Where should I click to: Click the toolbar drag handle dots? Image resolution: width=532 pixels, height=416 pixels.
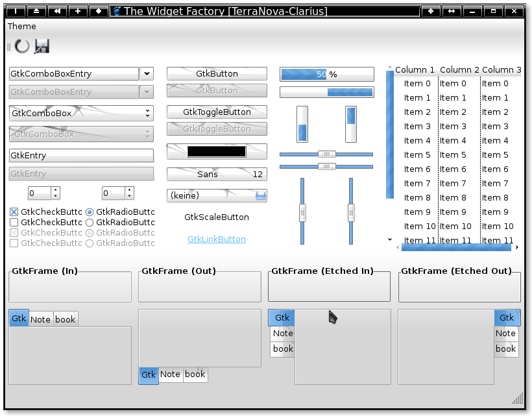pyautogui.click(x=9, y=47)
